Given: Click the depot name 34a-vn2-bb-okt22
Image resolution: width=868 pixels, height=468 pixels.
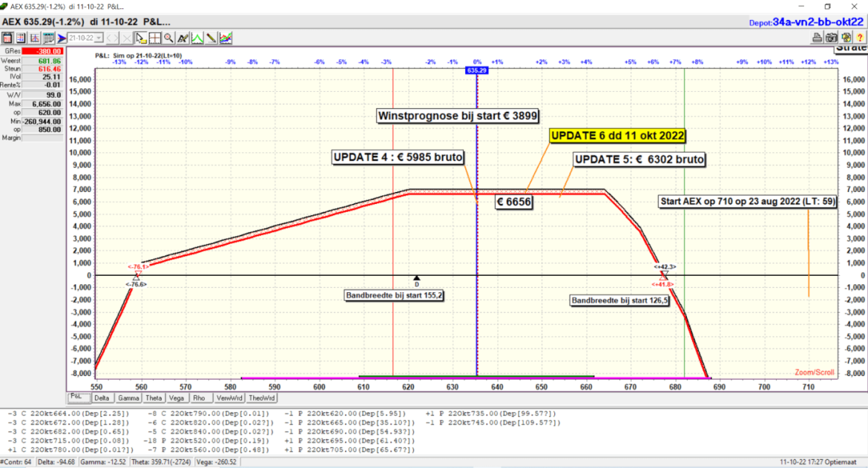Looking at the screenshot, I should click(818, 22).
